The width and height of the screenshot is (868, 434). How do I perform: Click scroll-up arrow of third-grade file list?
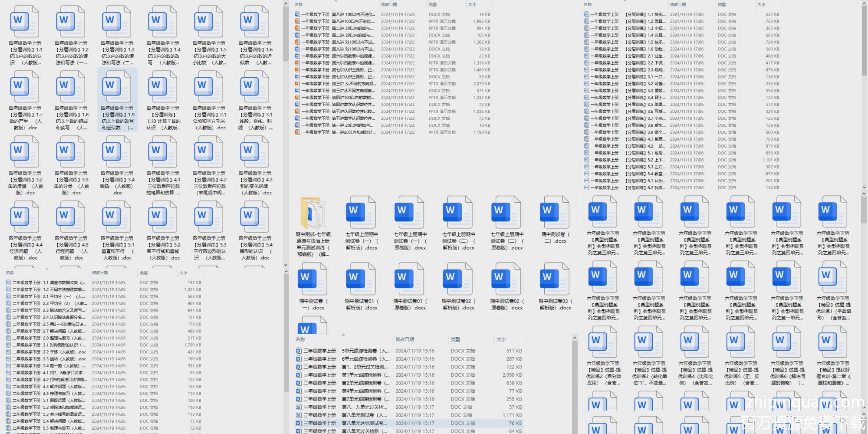click(x=575, y=338)
